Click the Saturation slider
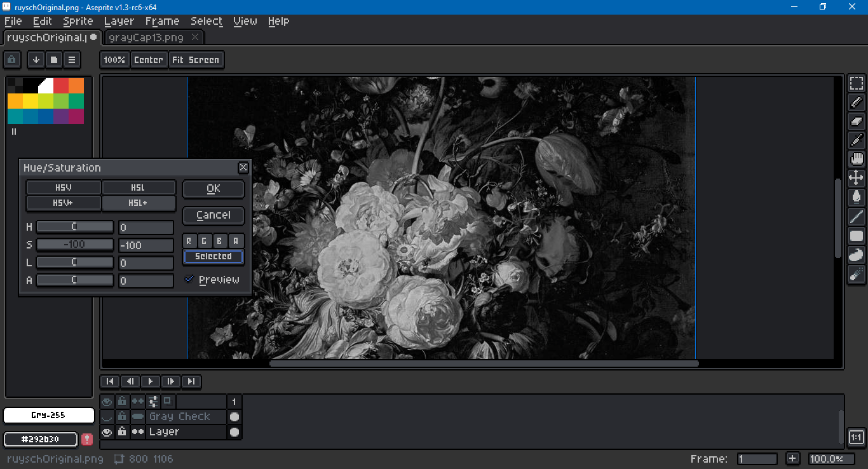Image resolution: width=868 pixels, height=469 pixels. 75,245
